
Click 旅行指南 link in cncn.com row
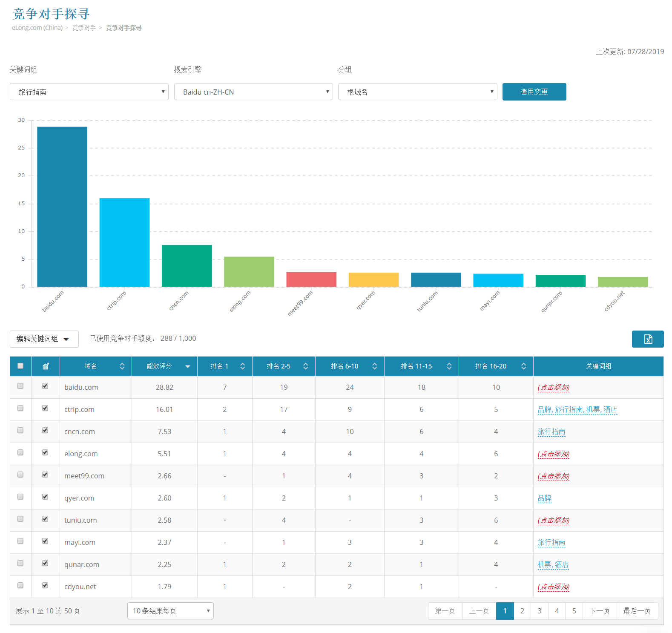click(x=551, y=432)
